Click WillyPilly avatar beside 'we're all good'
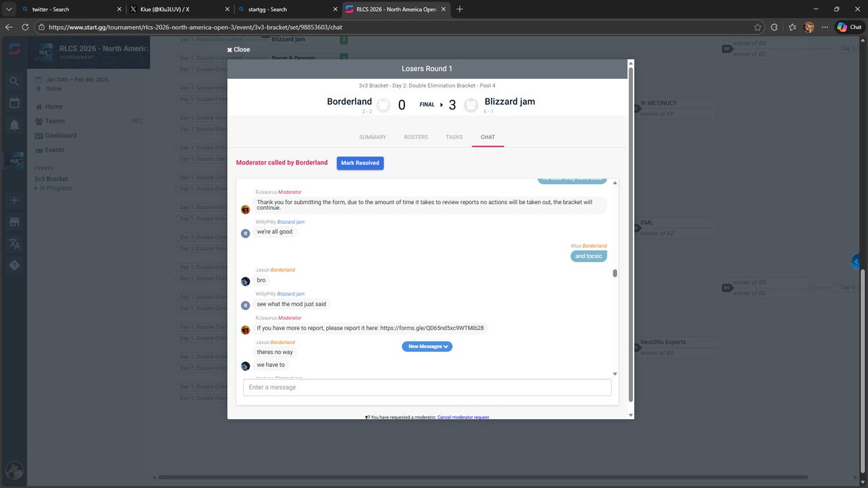 click(x=245, y=233)
